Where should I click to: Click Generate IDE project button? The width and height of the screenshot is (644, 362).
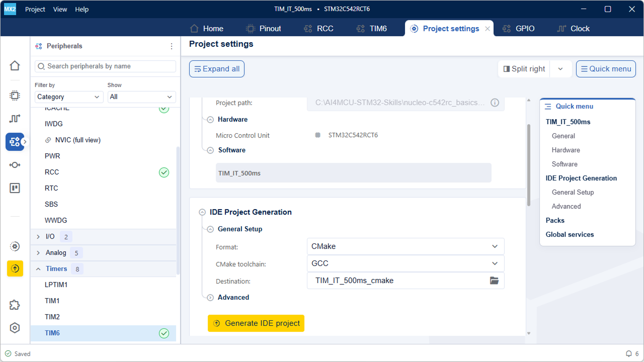pos(256,323)
